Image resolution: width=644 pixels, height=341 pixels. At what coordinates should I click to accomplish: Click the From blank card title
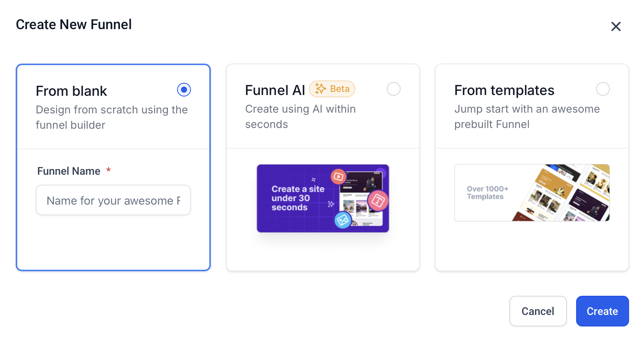(71, 91)
